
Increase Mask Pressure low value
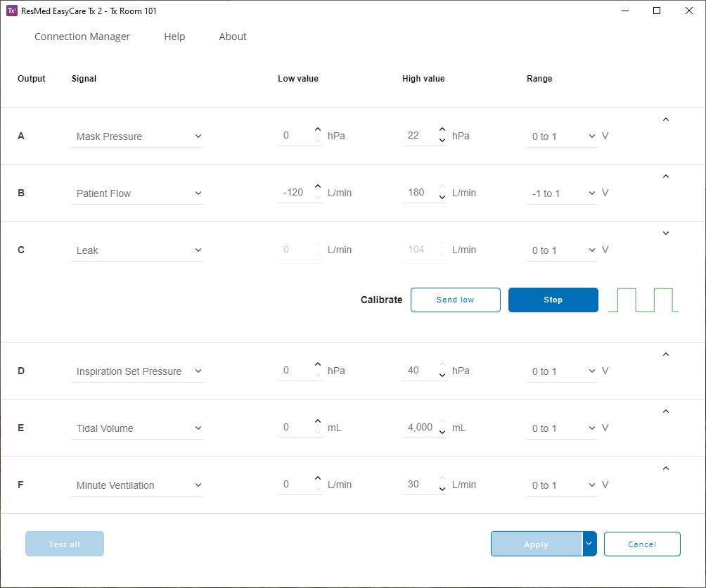318,129
